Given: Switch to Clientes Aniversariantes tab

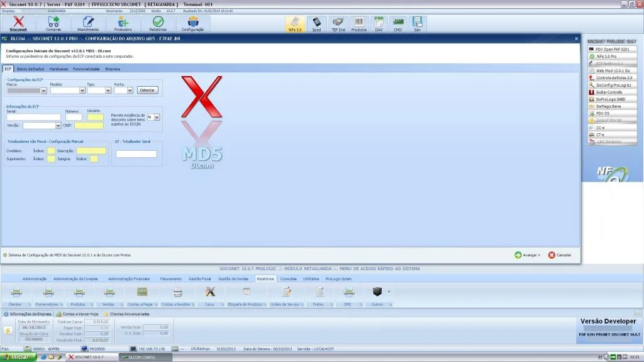Looking at the screenshot, I should (126, 314).
